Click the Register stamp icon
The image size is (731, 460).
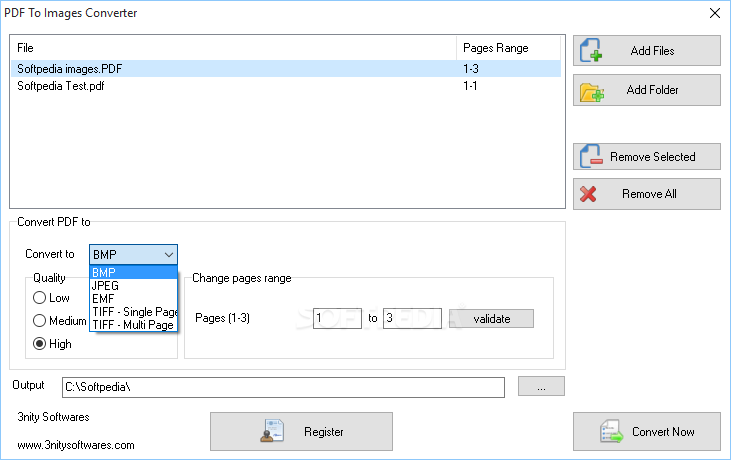[x=272, y=431]
